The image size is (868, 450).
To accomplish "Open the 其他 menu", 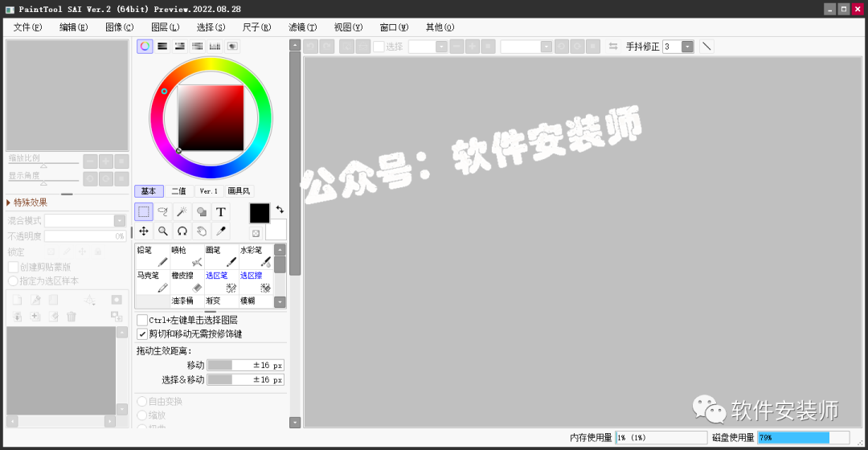I will point(440,27).
